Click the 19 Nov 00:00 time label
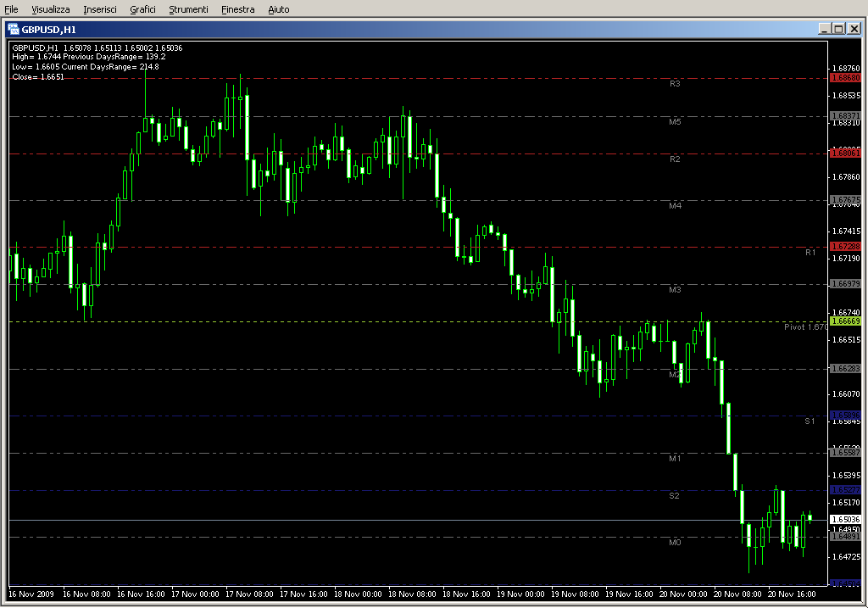The width and height of the screenshot is (868, 608). [520, 594]
